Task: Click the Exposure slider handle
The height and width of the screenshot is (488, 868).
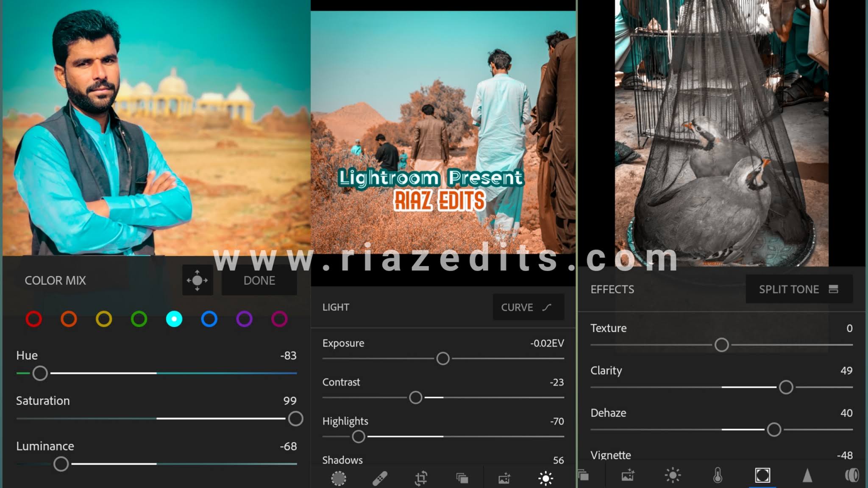Action: [443, 358]
